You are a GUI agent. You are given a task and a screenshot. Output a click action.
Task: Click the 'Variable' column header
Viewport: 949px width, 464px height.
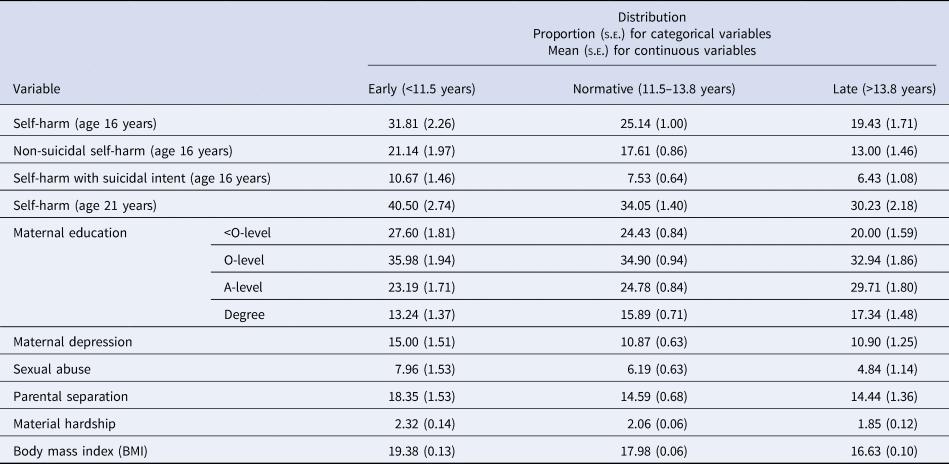tap(37, 89)
